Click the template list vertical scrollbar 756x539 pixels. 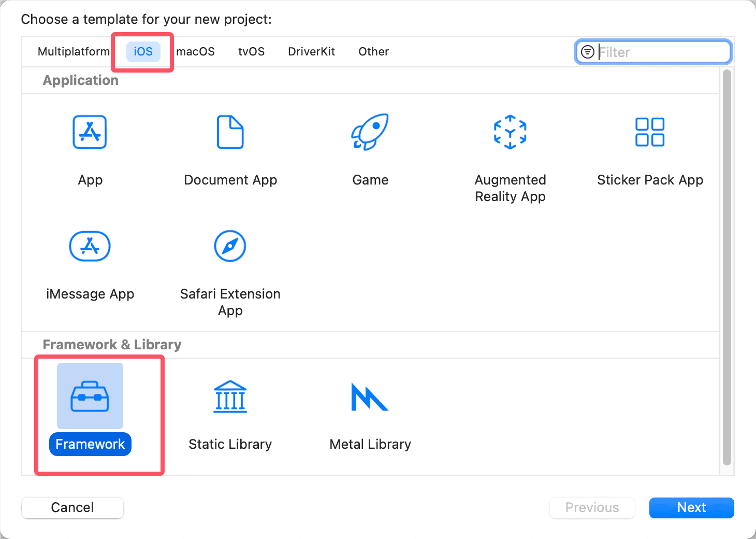coord(726,267)
